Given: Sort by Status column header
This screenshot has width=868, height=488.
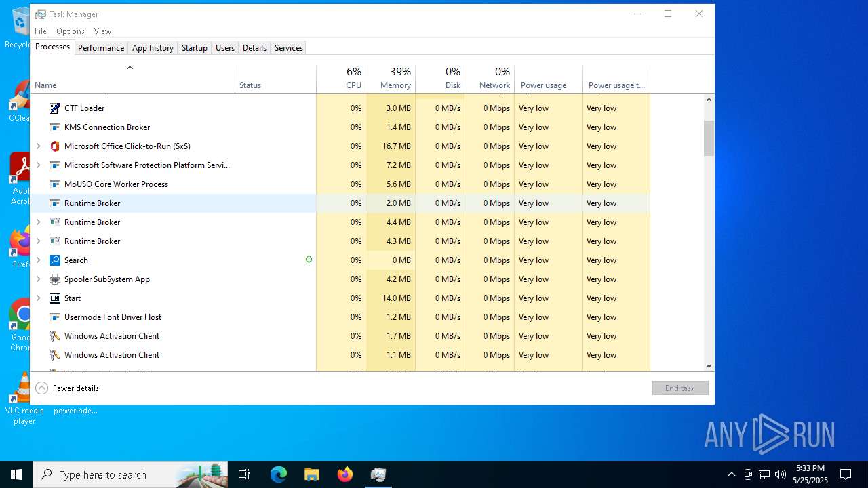Looking at the screenshot, I should coord(275,79).
